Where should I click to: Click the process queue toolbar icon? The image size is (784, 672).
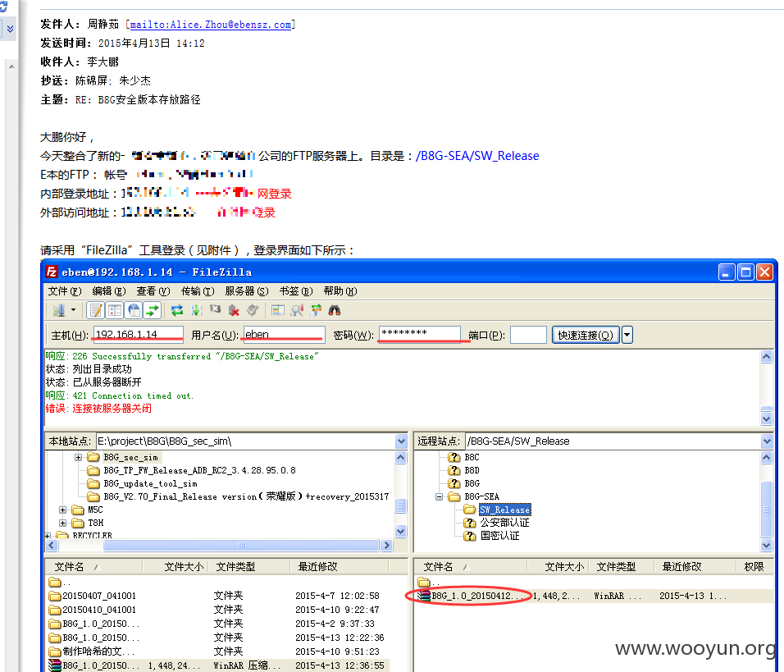[196, 311]
